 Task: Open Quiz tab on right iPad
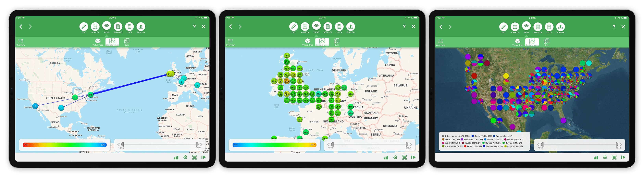pyautogui.click(x=547, y=42)
